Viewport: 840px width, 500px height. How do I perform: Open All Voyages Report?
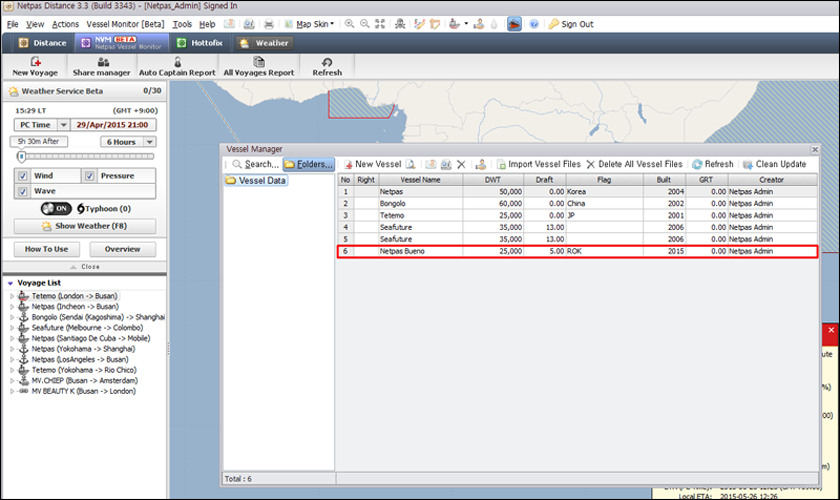pos(259,66)
